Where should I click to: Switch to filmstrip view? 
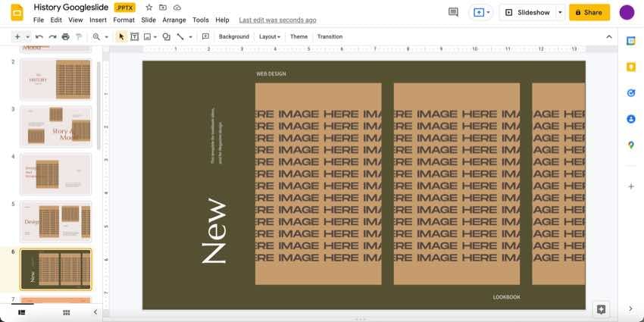[x=21, y=312]
